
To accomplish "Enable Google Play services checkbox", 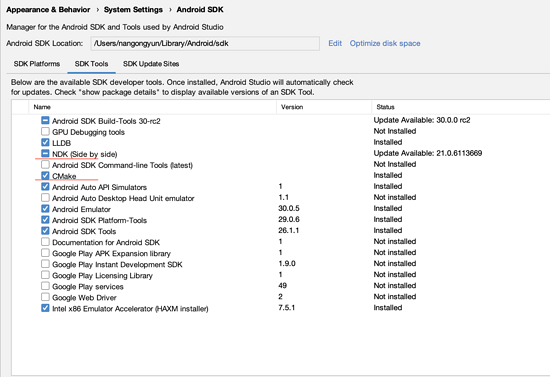I will 45,286.
